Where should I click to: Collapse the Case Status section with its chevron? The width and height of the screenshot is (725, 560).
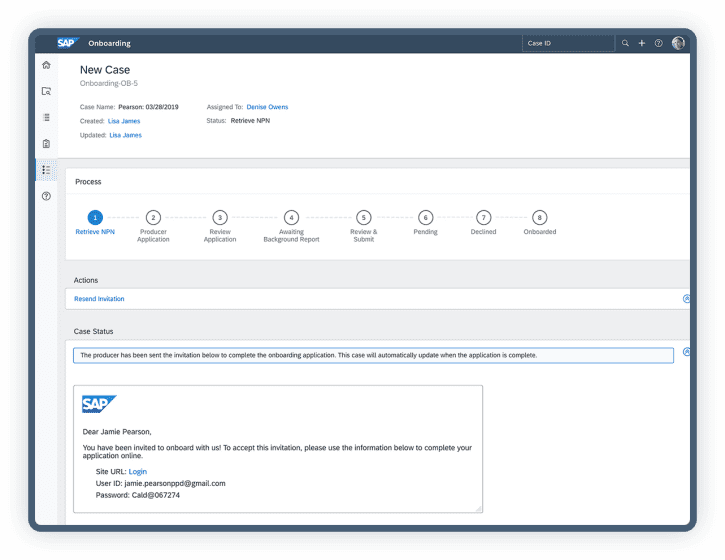coord(686,352)
